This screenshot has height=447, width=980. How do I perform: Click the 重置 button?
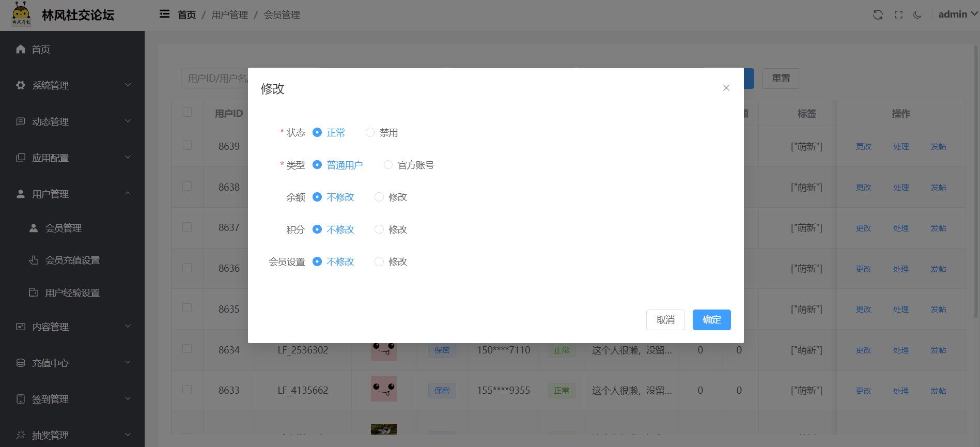click(781, 79)
